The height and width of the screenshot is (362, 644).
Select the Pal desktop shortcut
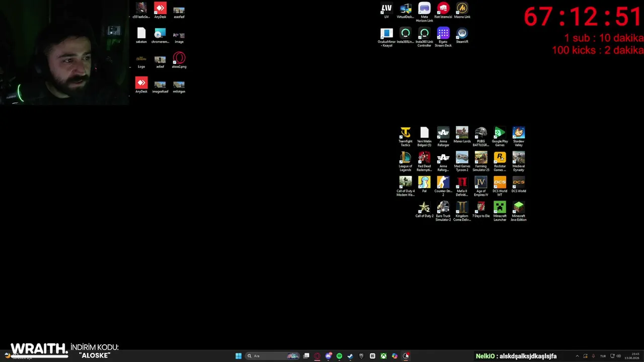tap(424, 185)
